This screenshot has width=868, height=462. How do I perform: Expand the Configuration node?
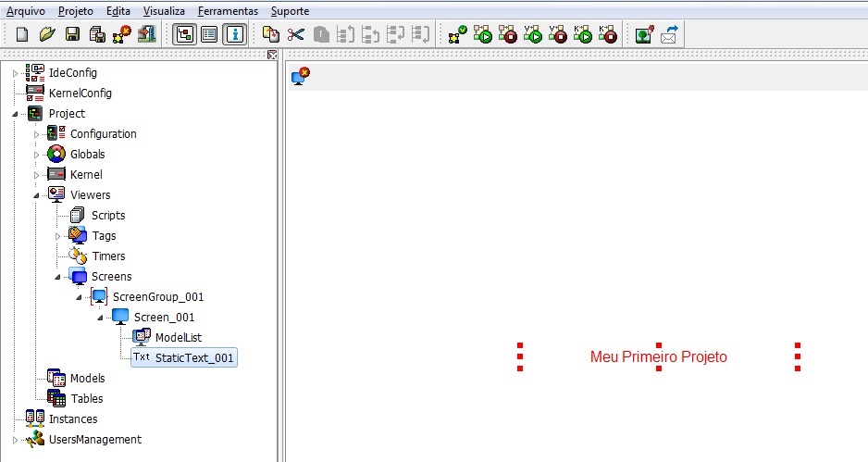(x=36, y=134)
